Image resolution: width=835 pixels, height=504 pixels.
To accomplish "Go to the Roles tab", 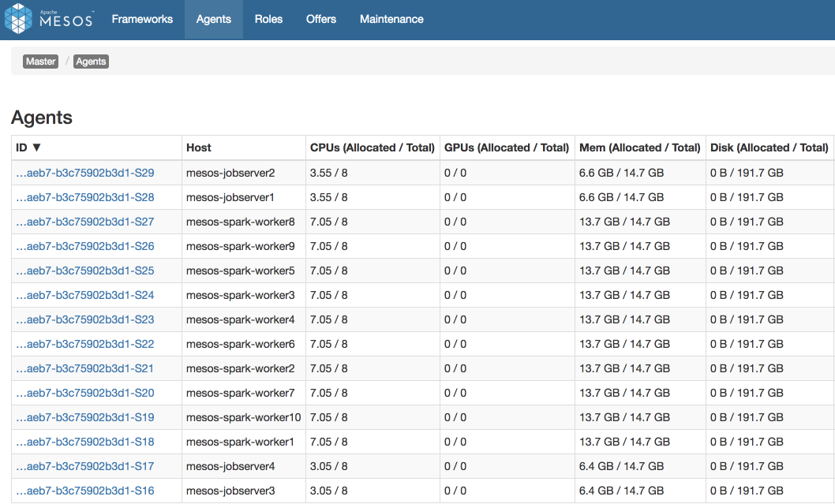I will 268,19.
